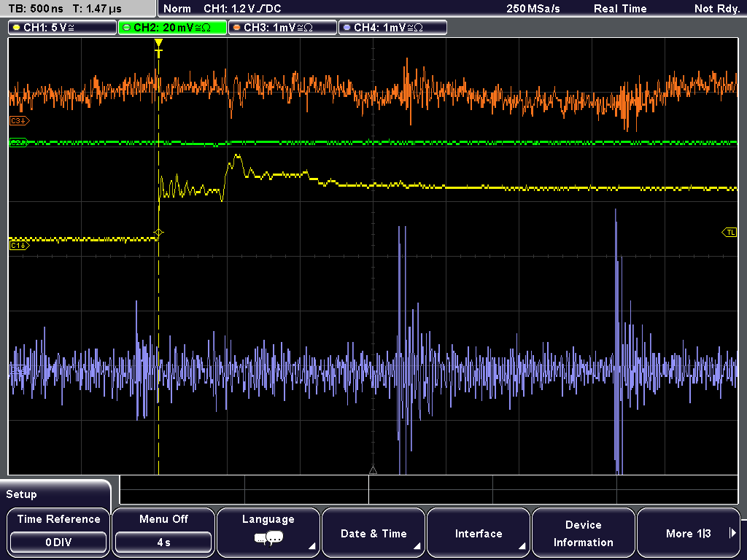Click the C3 ground level marker

click(19, 121)
